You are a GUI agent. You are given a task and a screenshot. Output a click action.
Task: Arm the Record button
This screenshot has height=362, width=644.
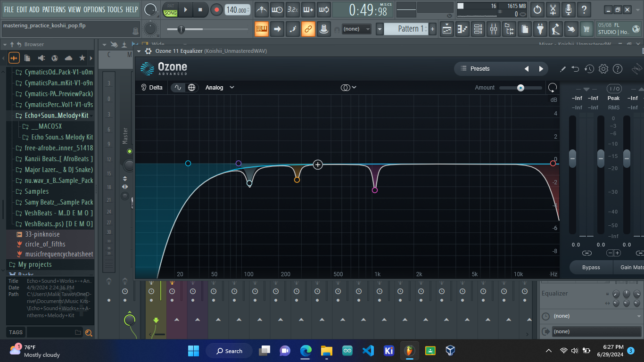[x=216, y=9]
